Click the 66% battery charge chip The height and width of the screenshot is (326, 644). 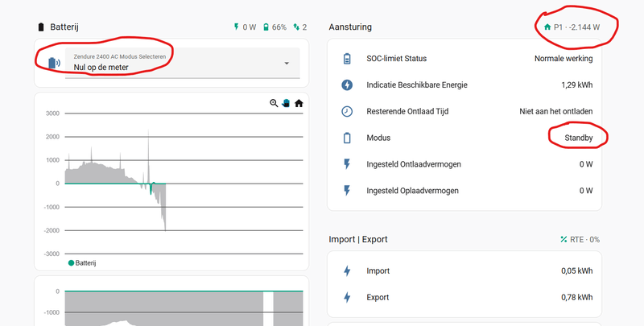coord(275,27)
